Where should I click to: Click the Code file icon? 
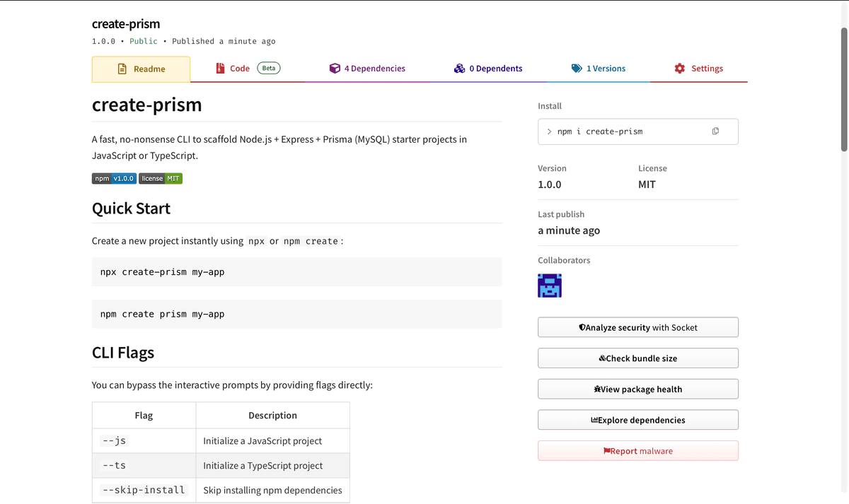click(221, 68)
